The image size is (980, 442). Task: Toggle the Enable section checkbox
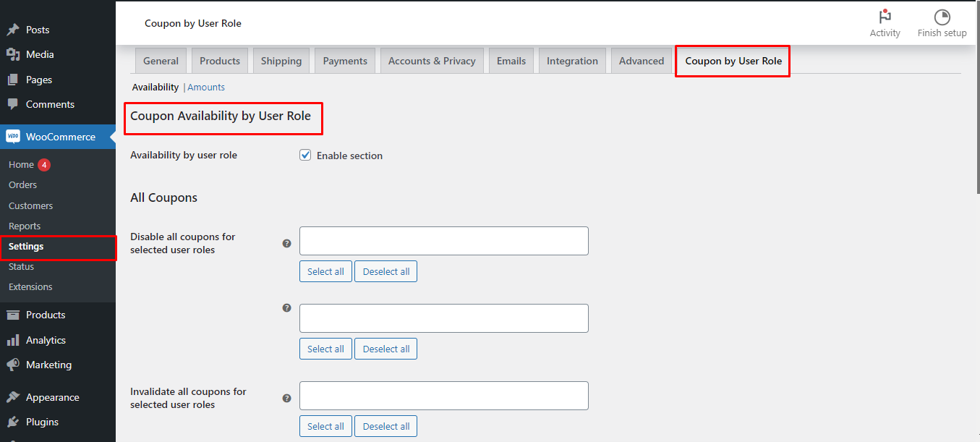pos(305,155)
